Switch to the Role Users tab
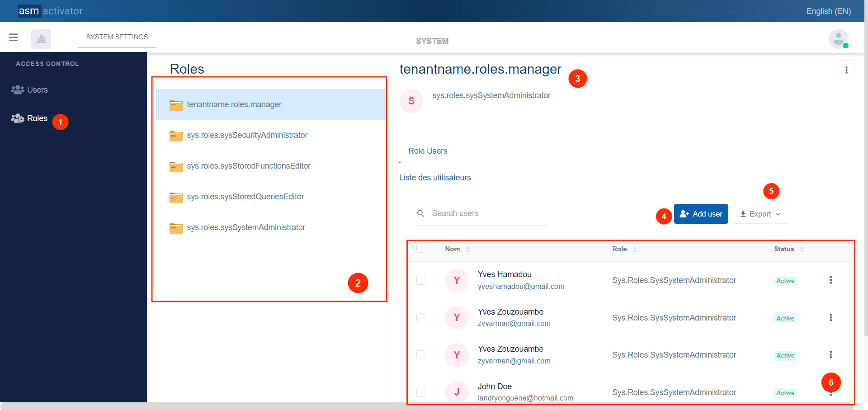Screen dimensions: 868x410 point(428,151)
